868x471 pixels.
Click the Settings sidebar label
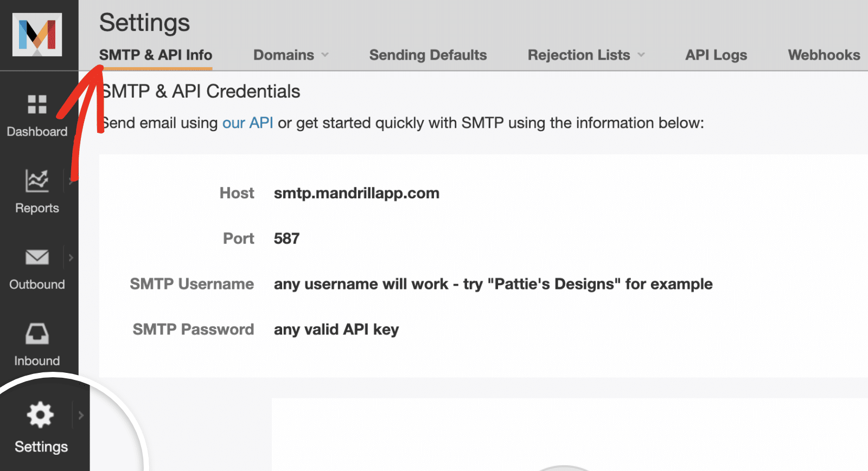41,447
